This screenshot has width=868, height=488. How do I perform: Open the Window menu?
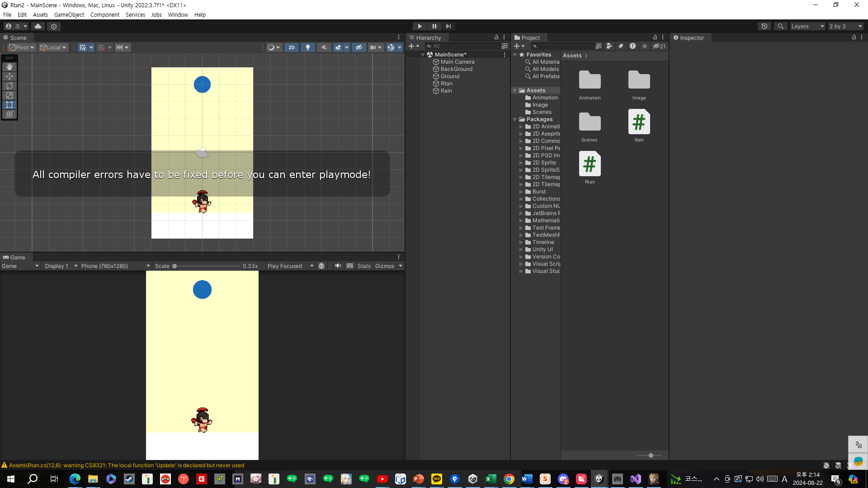click(178, 14)
